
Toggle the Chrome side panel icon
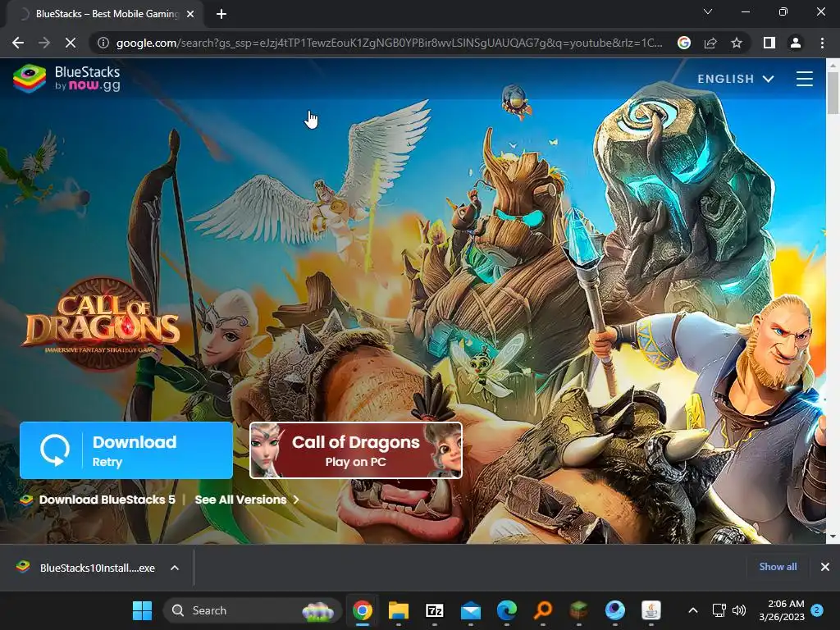769,43
